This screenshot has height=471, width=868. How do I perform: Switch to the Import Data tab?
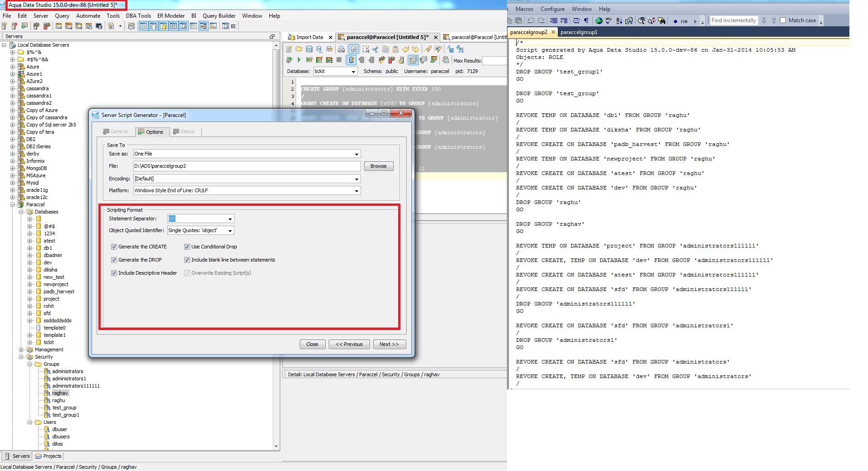(309, 37)
